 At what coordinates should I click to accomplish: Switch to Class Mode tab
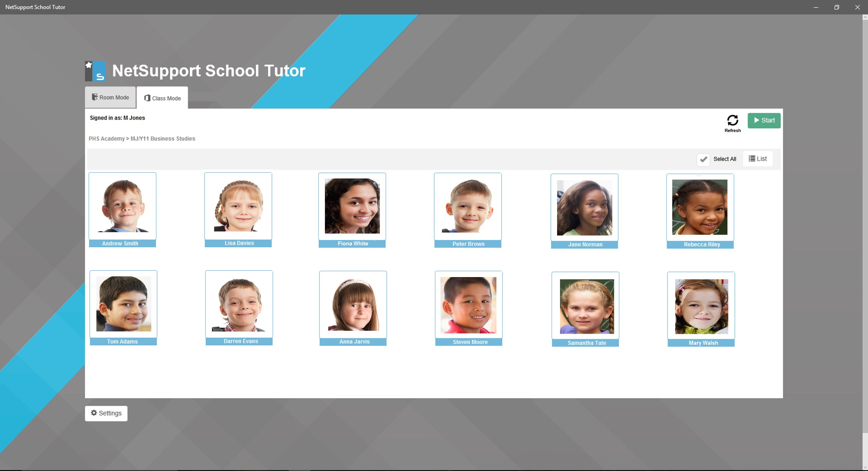click(162, 97)
